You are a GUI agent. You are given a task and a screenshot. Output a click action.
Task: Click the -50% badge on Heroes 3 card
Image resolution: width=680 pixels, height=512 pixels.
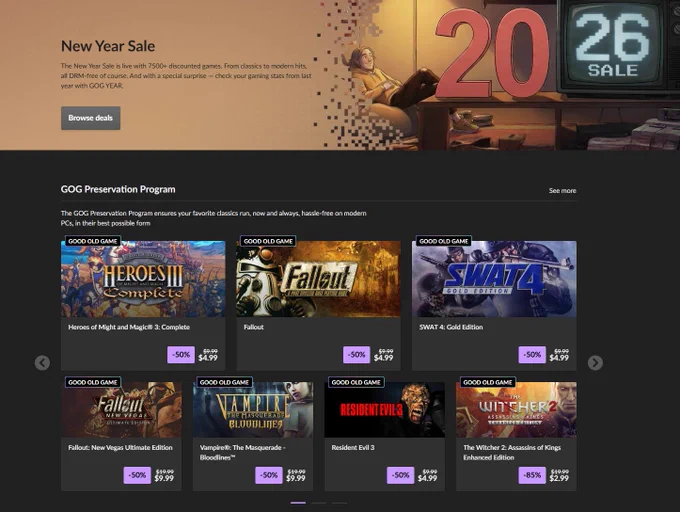click(181, 355)
